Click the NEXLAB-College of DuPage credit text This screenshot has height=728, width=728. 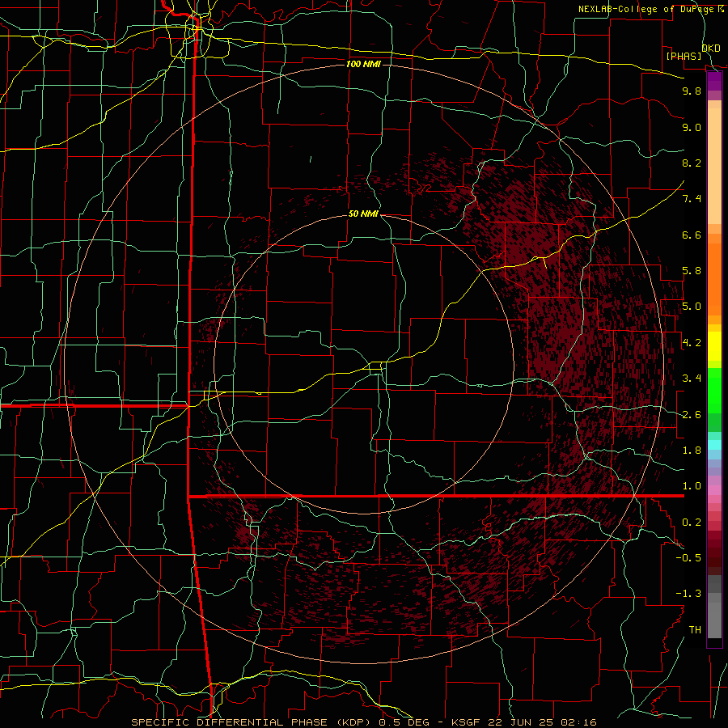[x=647, y=9]
